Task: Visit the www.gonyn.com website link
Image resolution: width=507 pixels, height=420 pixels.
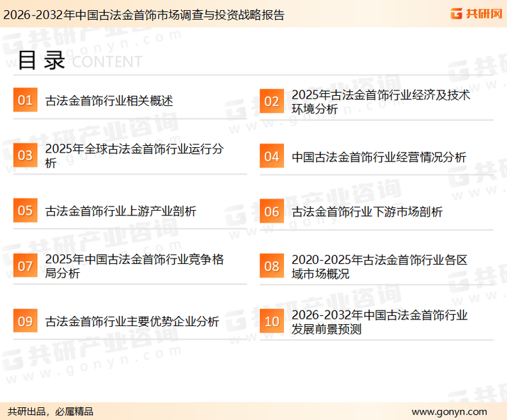Action: 449,411
